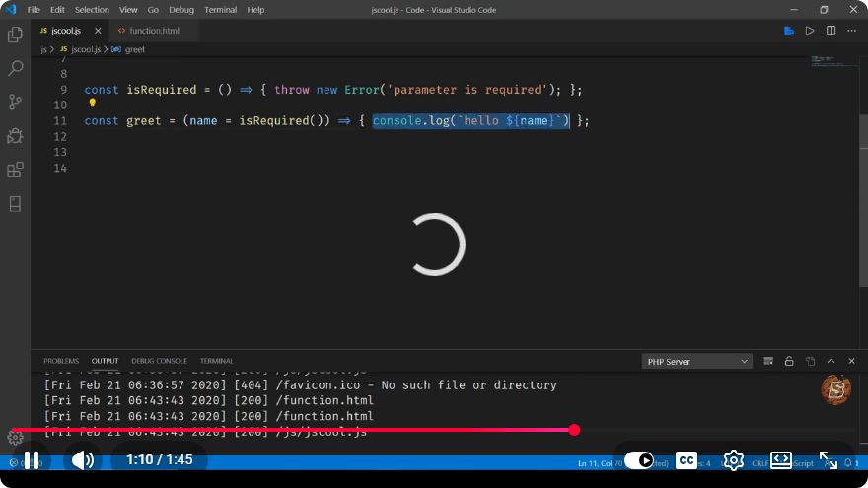
Task: Switch to the DEBUG CONSOLE tab
Action: click(x=160, y=361)
